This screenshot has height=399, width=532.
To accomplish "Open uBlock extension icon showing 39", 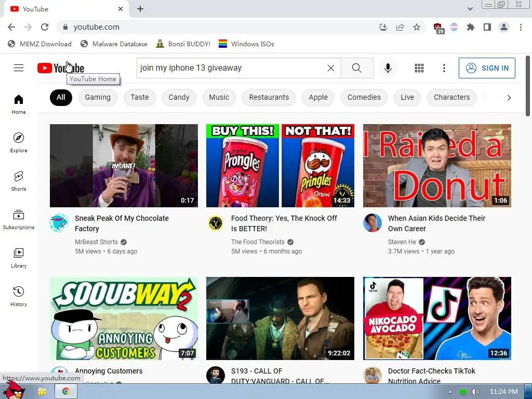I will click(438, 28).
